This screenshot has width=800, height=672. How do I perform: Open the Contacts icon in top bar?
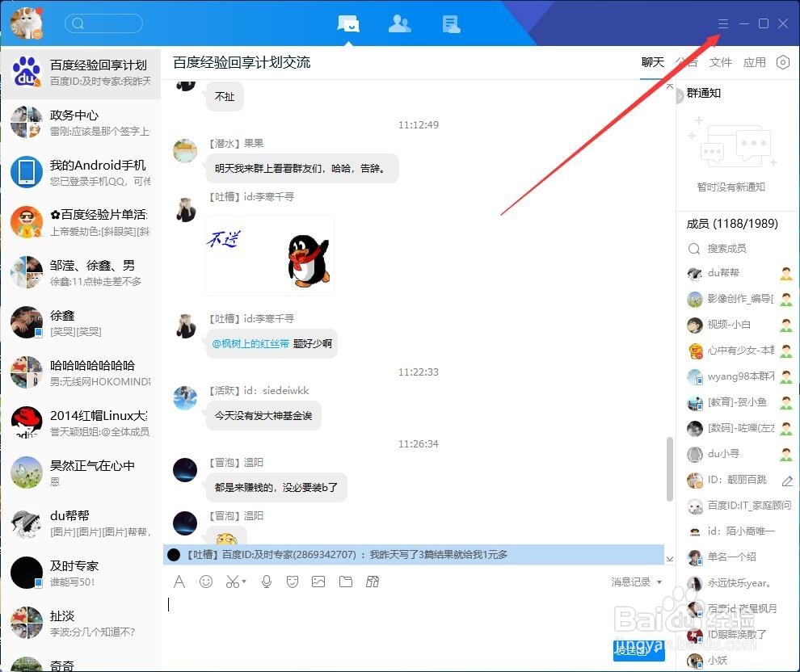pos(399,23)
